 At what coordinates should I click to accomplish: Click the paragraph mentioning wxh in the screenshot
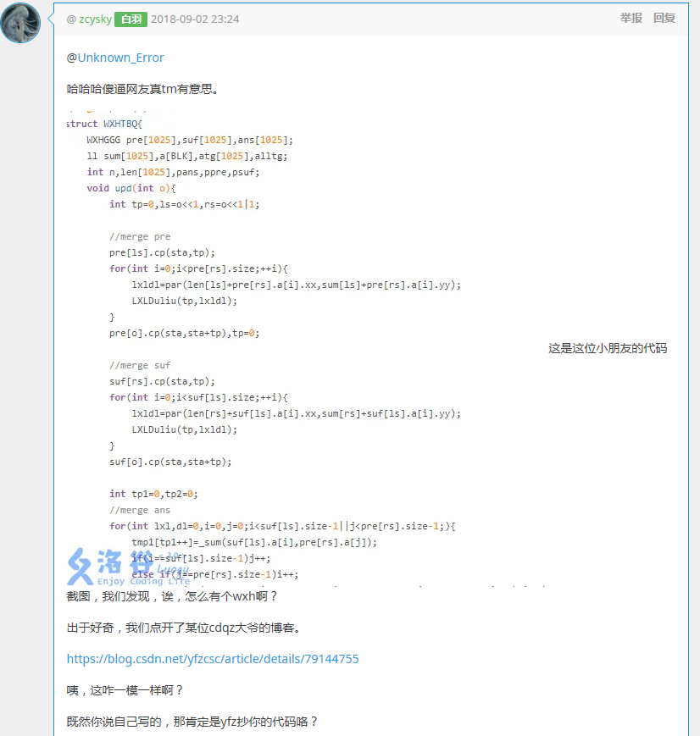point(172,596)
